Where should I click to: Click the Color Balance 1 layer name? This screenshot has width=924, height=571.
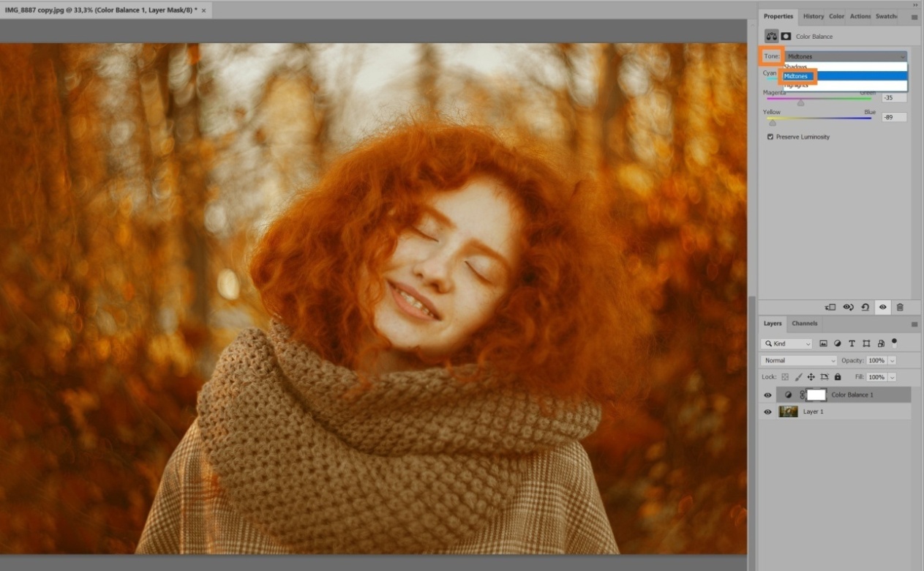pyautogui.click(x=852, y=395)
